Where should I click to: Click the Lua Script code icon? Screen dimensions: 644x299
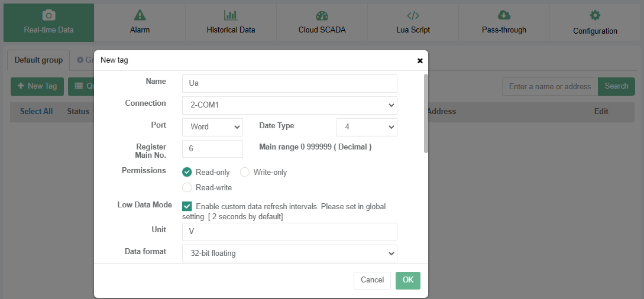[413, 15]
